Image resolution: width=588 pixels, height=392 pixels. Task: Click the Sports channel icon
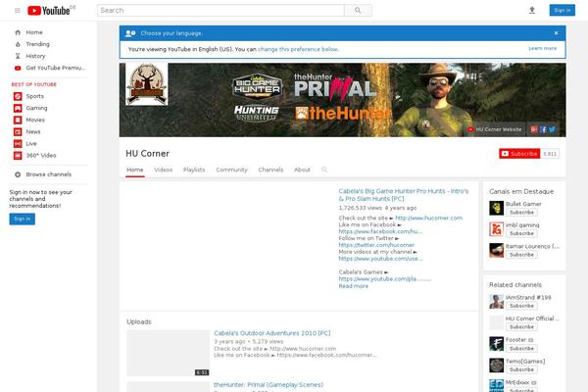[x=18, y=96]
